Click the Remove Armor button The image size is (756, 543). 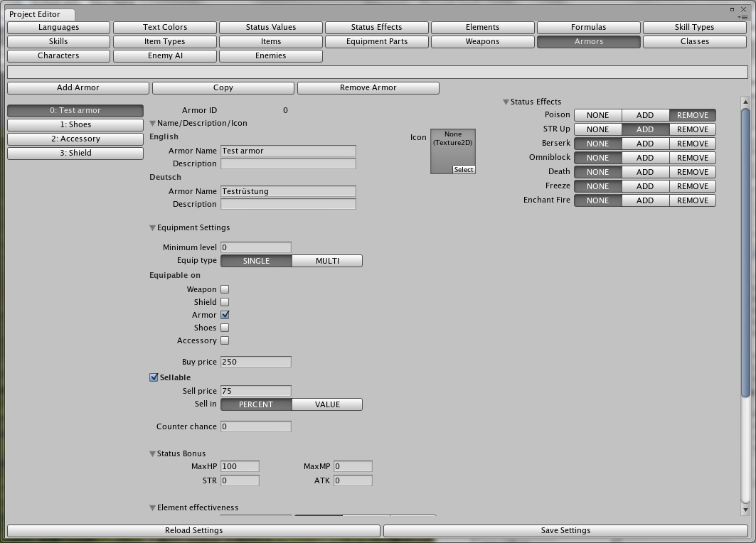coord(368,87)
